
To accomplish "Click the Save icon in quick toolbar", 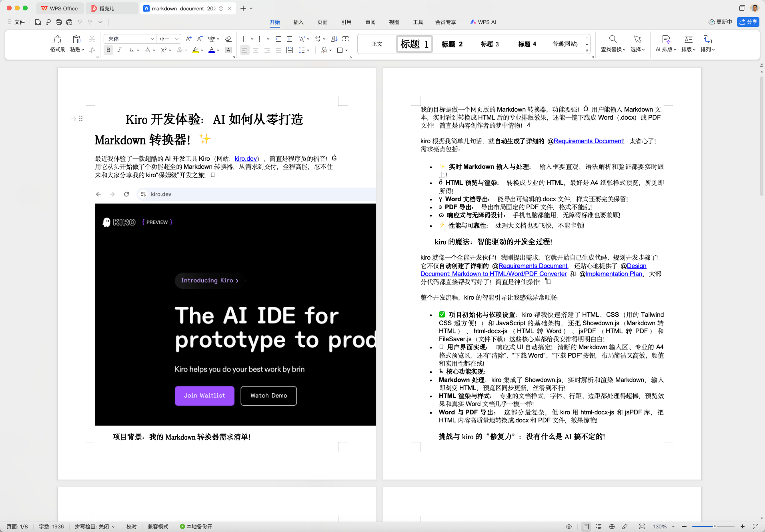I will (38, 22).
